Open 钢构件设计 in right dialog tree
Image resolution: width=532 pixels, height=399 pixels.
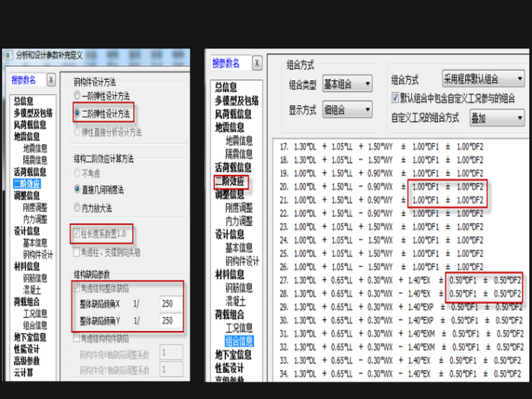coord(241,261)
